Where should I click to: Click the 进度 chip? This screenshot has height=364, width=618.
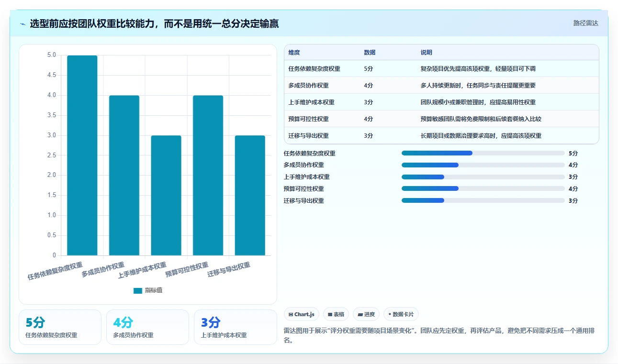tap(366, 314)
